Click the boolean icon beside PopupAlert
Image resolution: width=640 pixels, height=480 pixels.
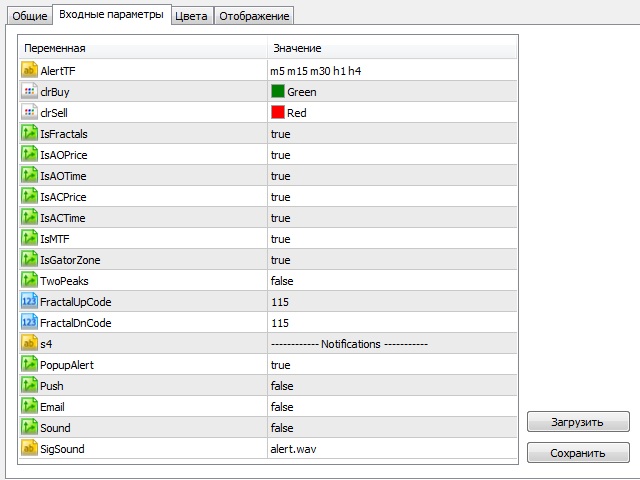point(29,364)
